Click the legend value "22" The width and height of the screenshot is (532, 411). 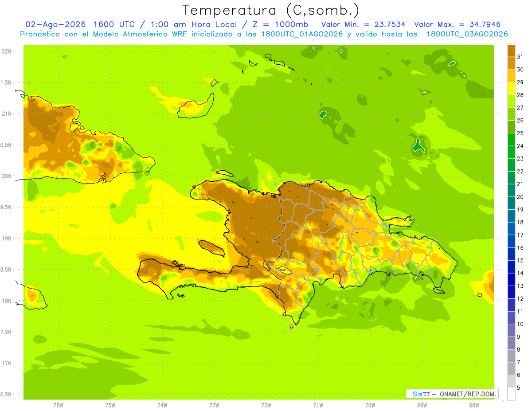coord(520,171)
